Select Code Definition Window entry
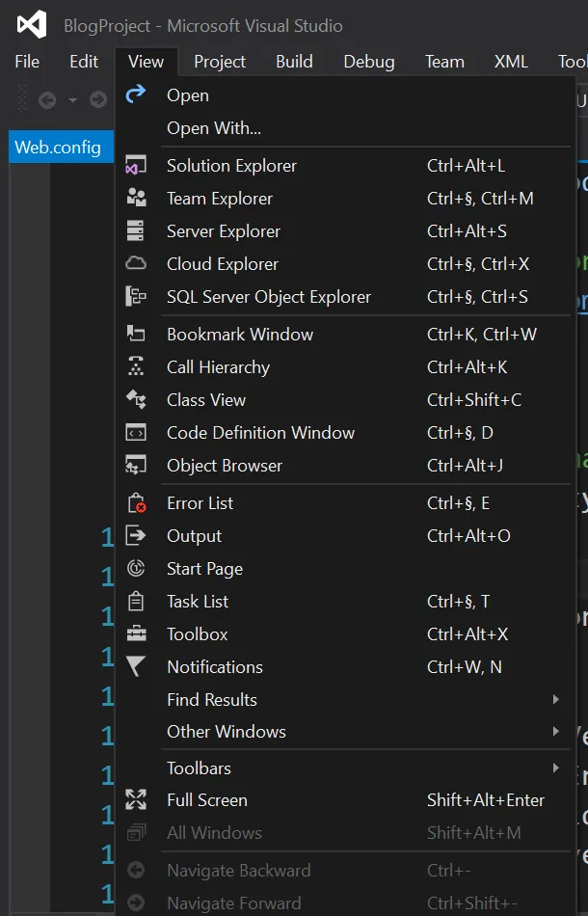The image size is (588, 916). [x=344, y=432]
